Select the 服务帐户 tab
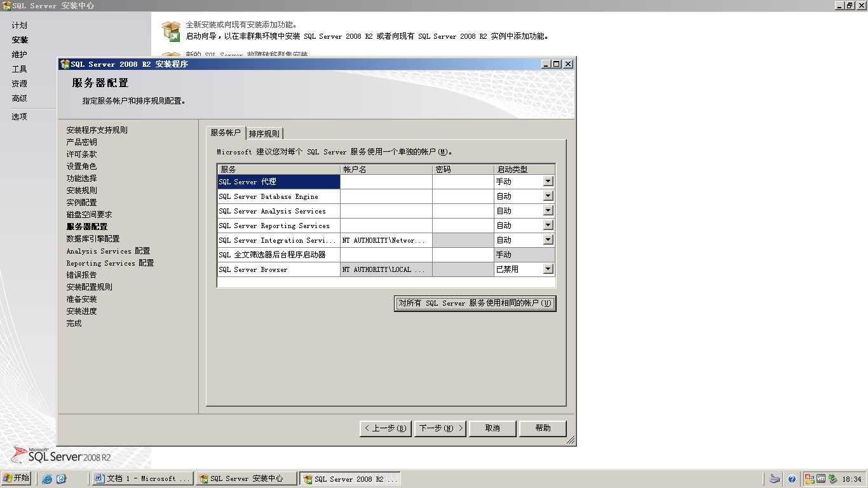868x488 pixels. click(226, 133)
